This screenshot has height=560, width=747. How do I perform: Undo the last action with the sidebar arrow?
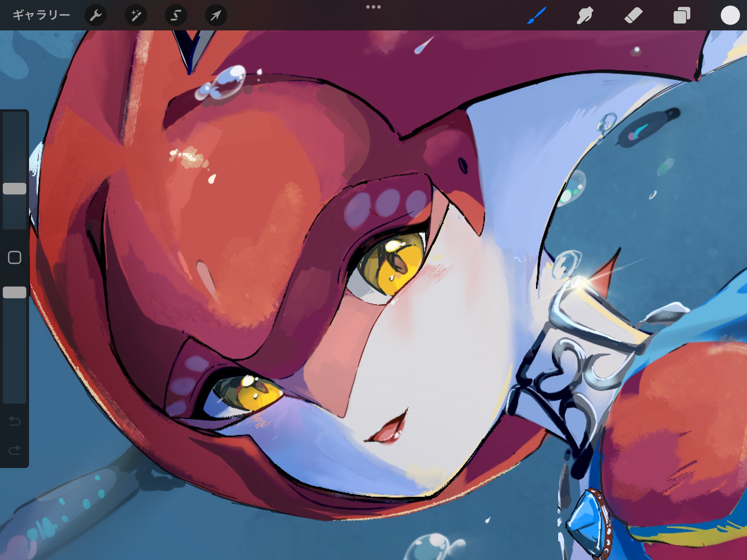pyautogui.click(x=15, y=421)
